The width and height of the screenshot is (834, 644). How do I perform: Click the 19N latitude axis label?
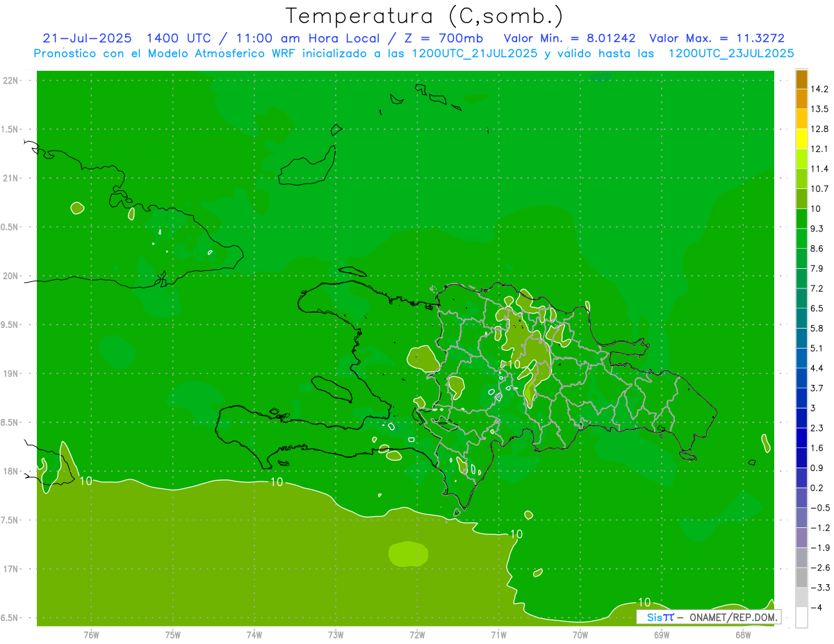tap(10, 374)
